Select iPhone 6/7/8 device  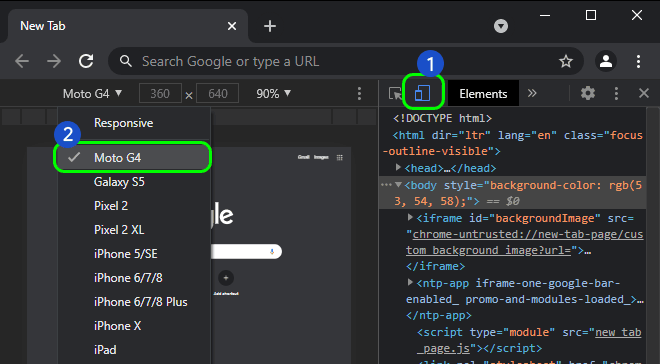(x=134, y=278)
